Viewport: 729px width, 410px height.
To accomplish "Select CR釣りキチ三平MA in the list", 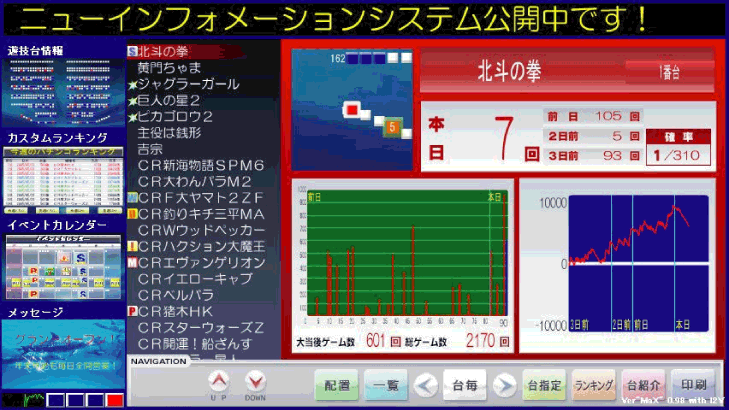I will coord(201,214).
